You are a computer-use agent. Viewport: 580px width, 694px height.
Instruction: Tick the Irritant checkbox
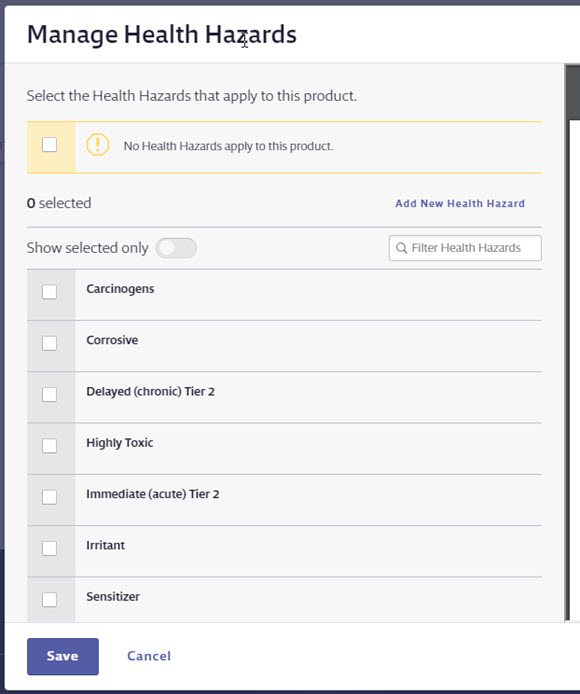pos(49,548)
